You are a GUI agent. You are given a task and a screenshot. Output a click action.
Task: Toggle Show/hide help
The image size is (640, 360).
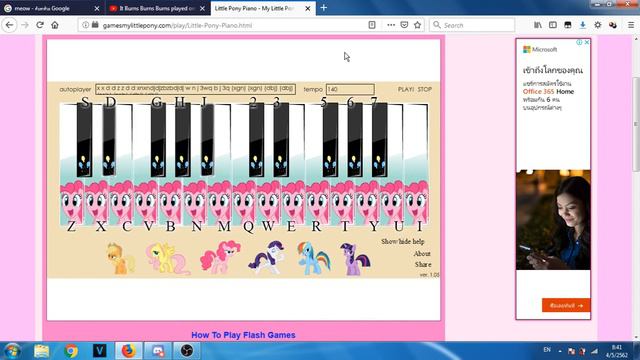[403, 242]
